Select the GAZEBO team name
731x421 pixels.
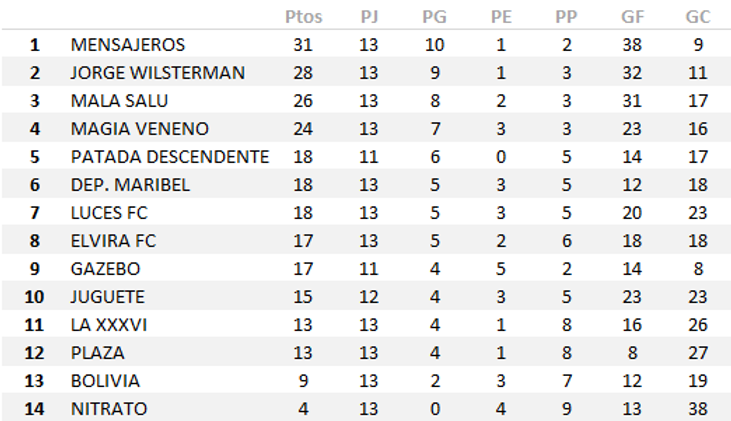pyautogui.click(x=105, y=269)
